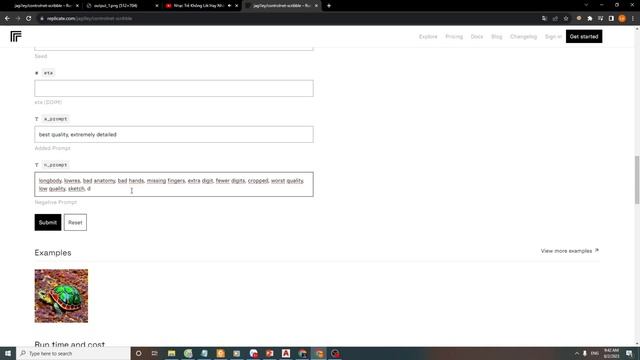
Task: Mute the YouTube tab audio icon
Action: tap(229, 6)
